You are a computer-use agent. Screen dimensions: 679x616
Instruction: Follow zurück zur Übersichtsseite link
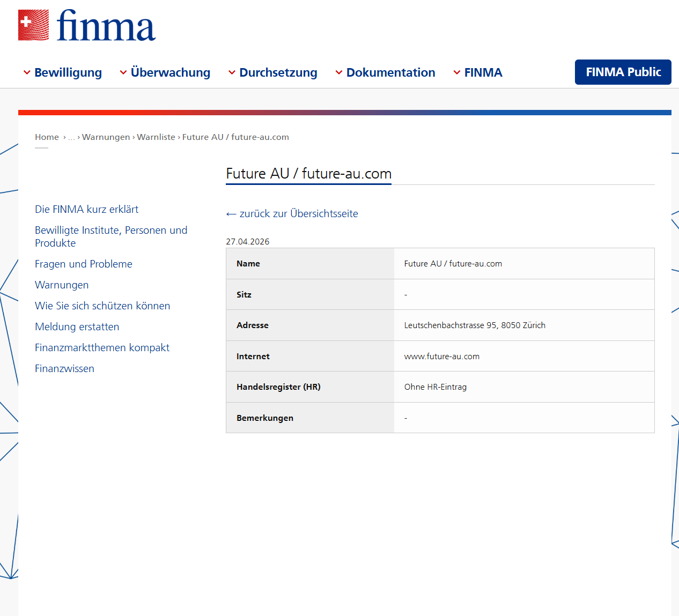pos(299,213)
